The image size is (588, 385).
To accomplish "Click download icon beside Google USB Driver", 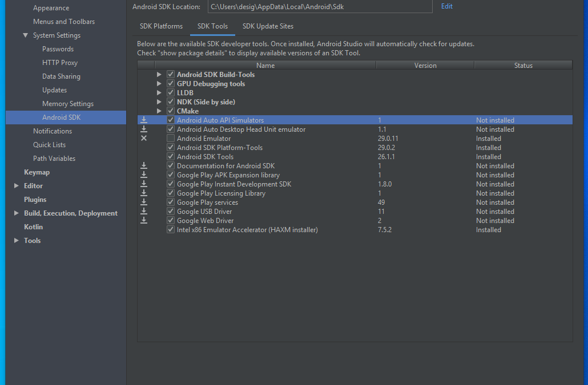I will coord(144,211).
